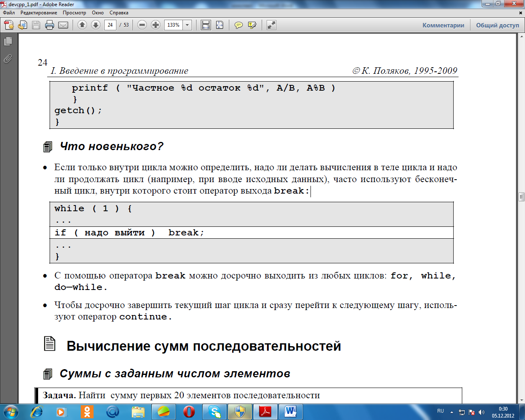This screenshot has width=525, height=420.
Task: Click the page number input field
Action: (110, 25)
